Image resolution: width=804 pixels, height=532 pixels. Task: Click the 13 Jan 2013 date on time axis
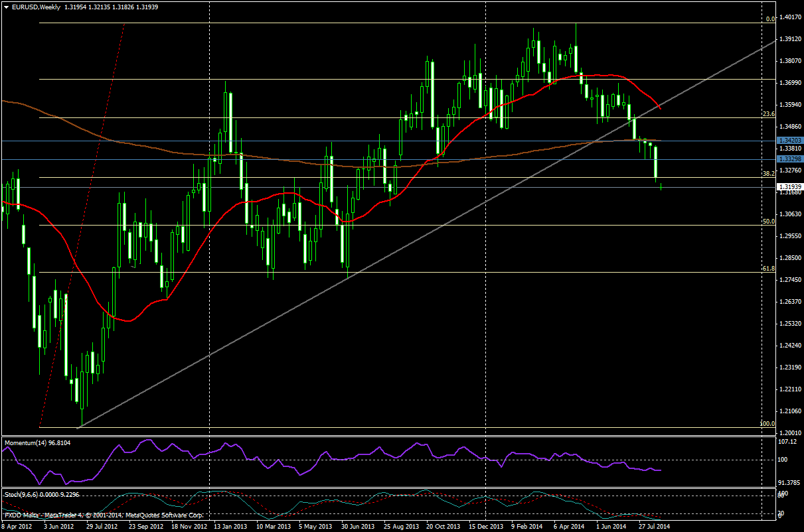230,527
